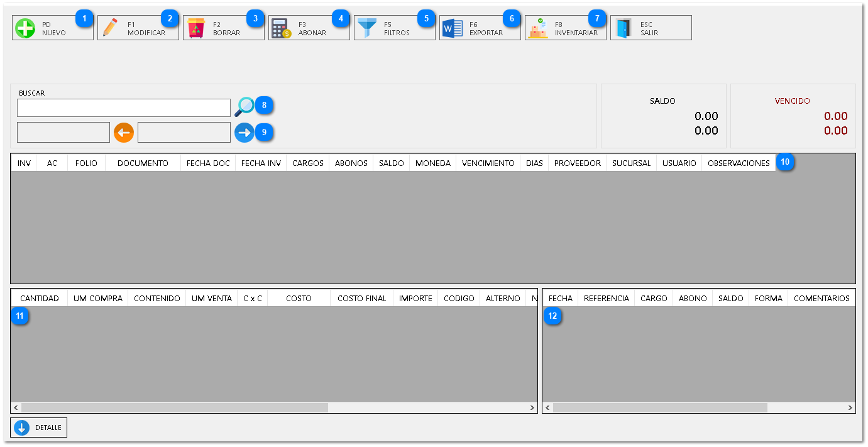Click the Folio column header
868x447 pixels.
pos(86,163)
